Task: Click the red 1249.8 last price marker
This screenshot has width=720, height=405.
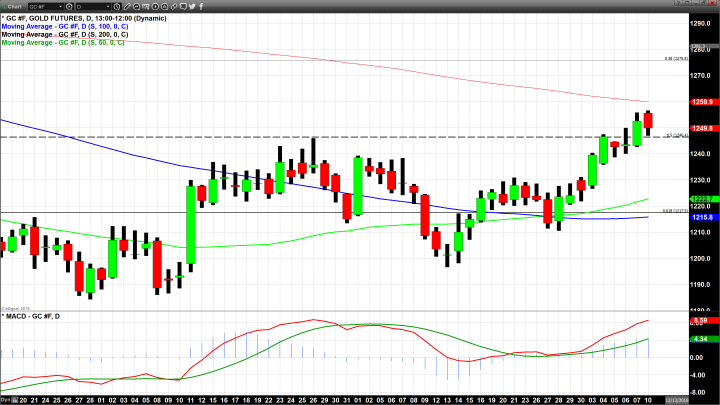Action: (703, 129)
